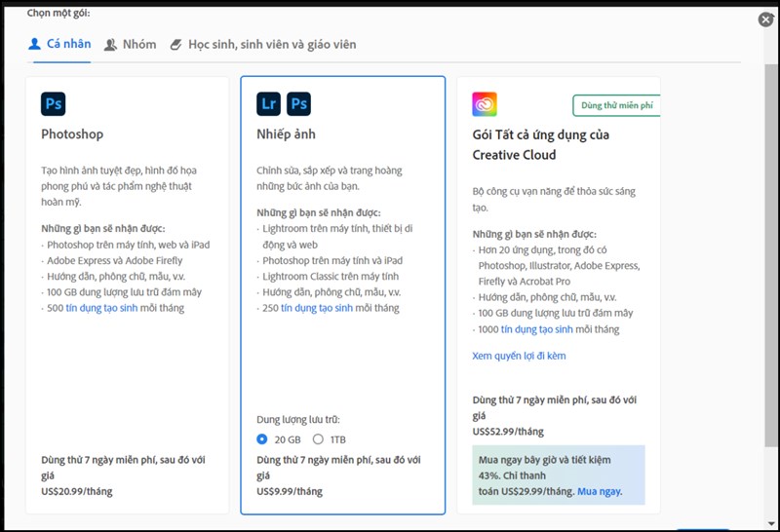Click the Lightroom icon in the Nhiếp ảnh card
The width and height of the screenshot is (780, 532).
click(x=269, y=104)
